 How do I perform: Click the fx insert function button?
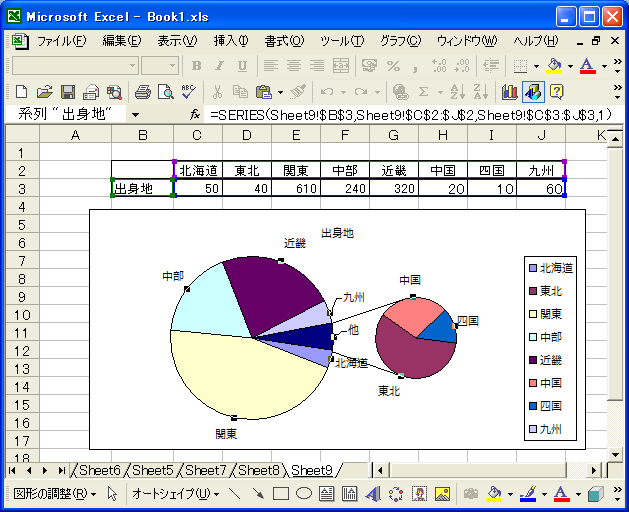(195, 115)
